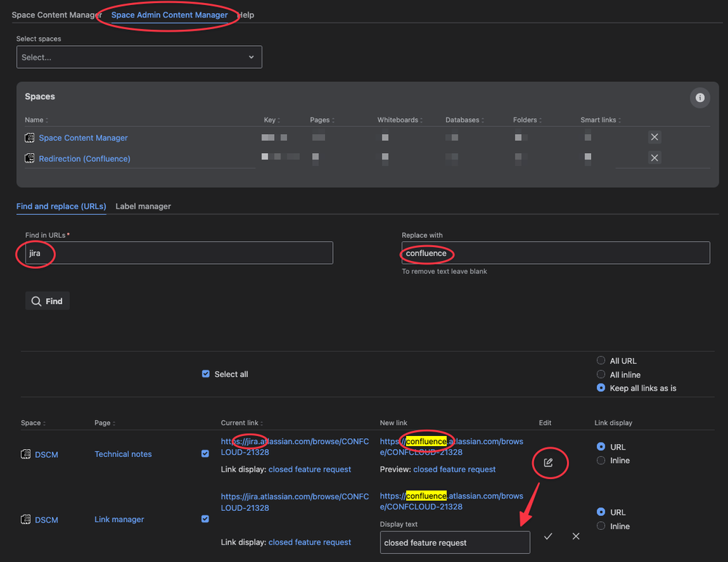This screenshot has width=728, height=562.
Task: Open new confluence link for Link manager
Action: [x=451, y=501]
